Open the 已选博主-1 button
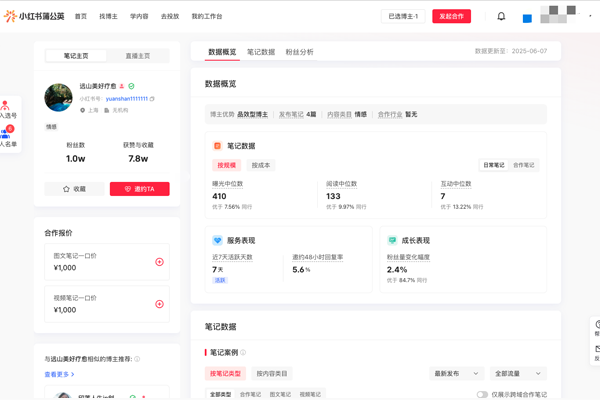Image resolution: width=600 pixels, height=400 pixels. click(403, 16)
